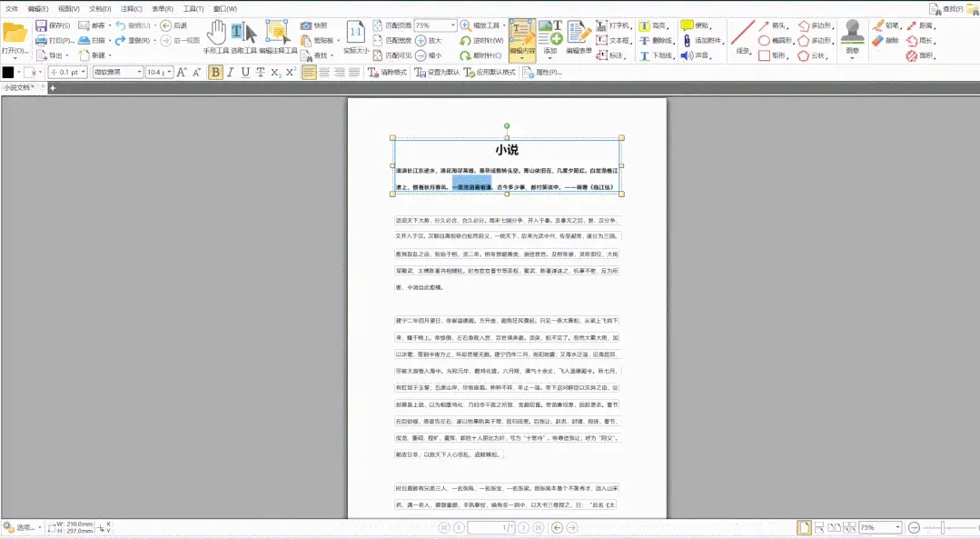Expand the Add (添加) dropdown
The image size is (980, 539).
[x=549, y=58]
